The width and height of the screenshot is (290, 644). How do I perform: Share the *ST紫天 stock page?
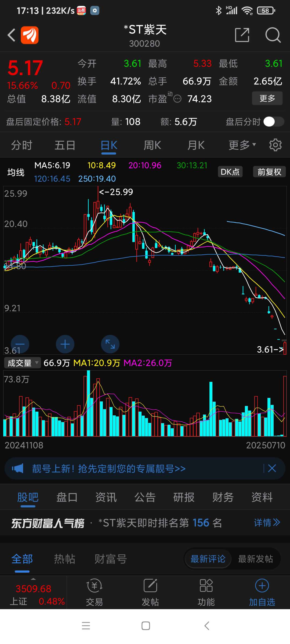[x=242, y=35]
